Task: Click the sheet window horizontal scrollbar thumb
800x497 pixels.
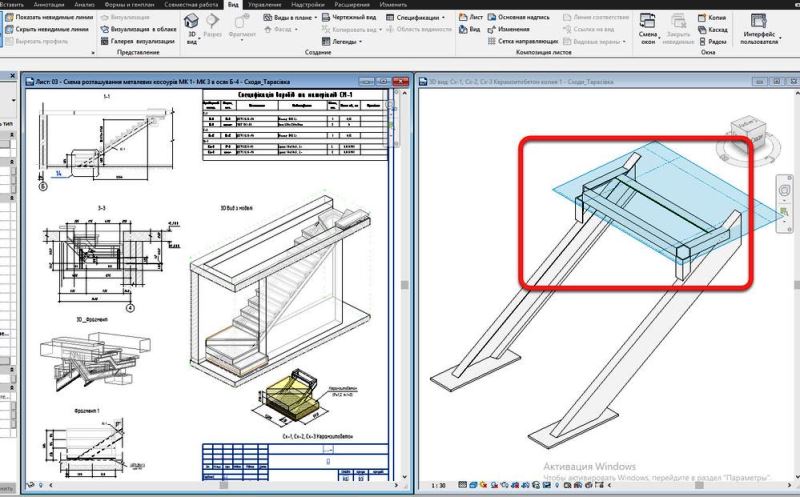Action: pyautogui.click(x=223, y=485)
